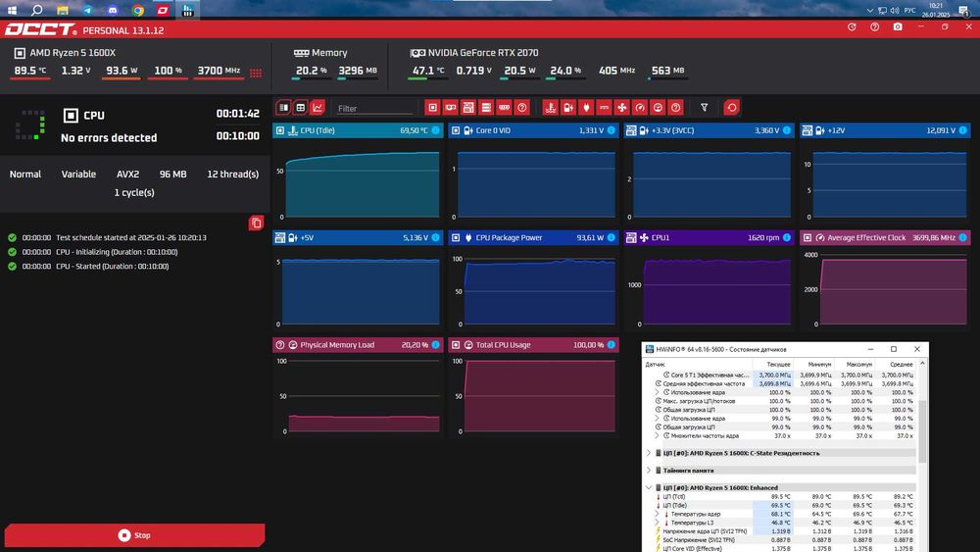Viewport: 980px width, 552px height.
Task: Take a screenshot with OCCT camera icon
Action: point(898,27)
